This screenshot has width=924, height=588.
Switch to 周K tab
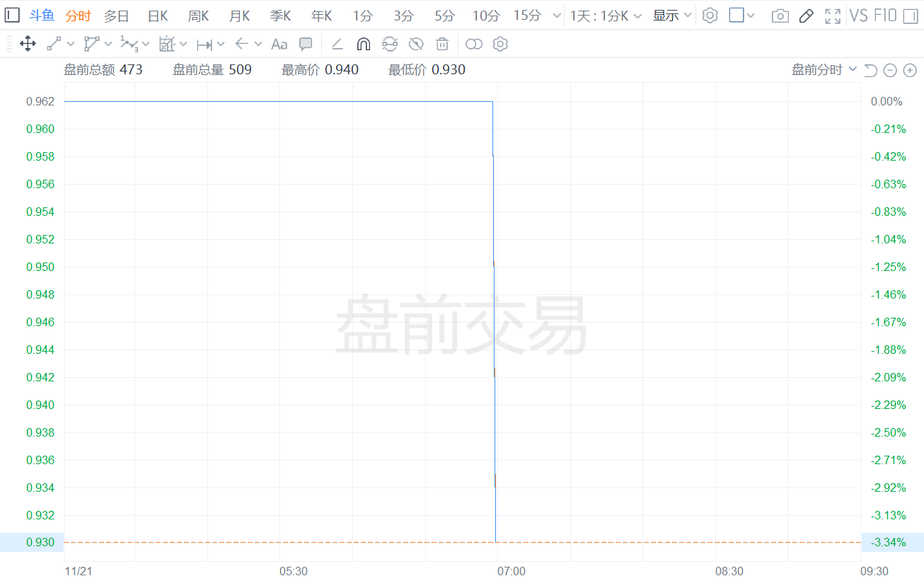pos(199,16)
